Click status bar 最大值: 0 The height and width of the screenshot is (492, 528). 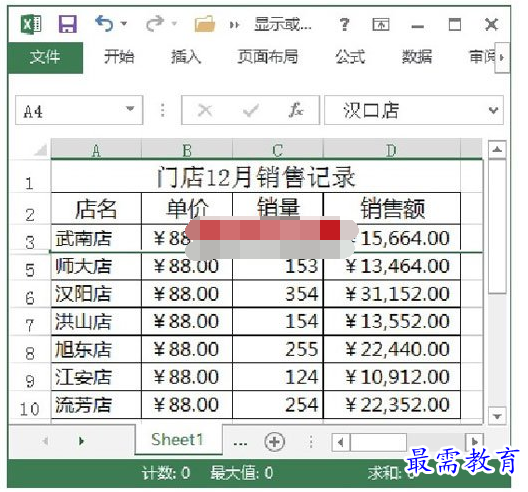click(241, 473)
